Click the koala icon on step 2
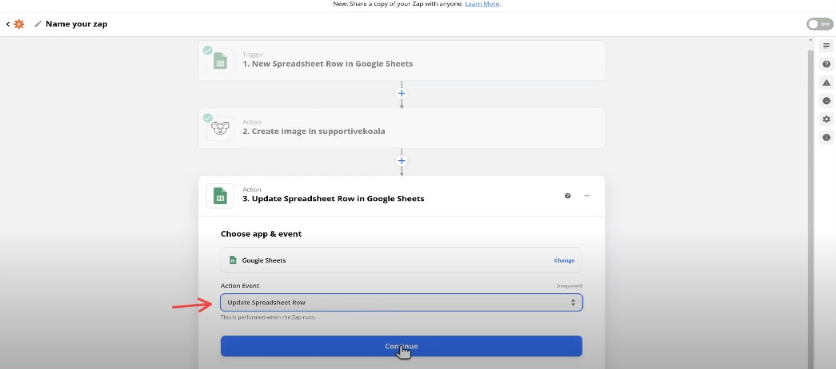Image resolution: width=836 pixels, height=369 pixels. tap(220, 129)
